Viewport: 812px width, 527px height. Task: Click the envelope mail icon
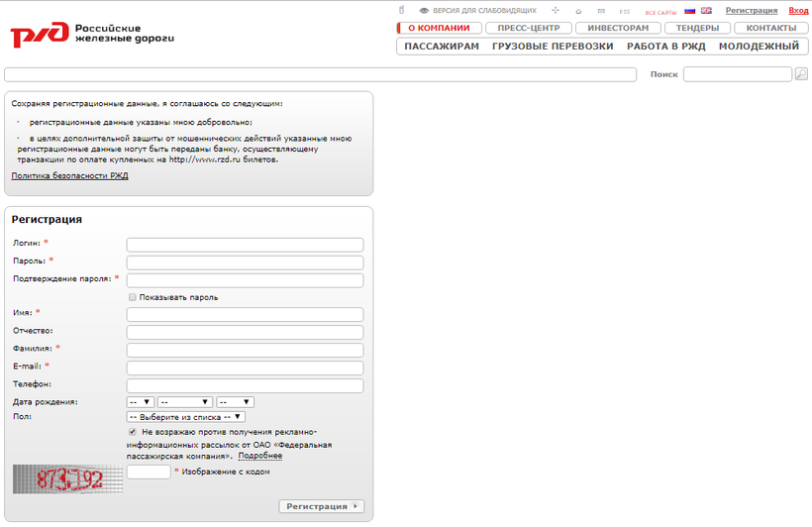[601, 11]
